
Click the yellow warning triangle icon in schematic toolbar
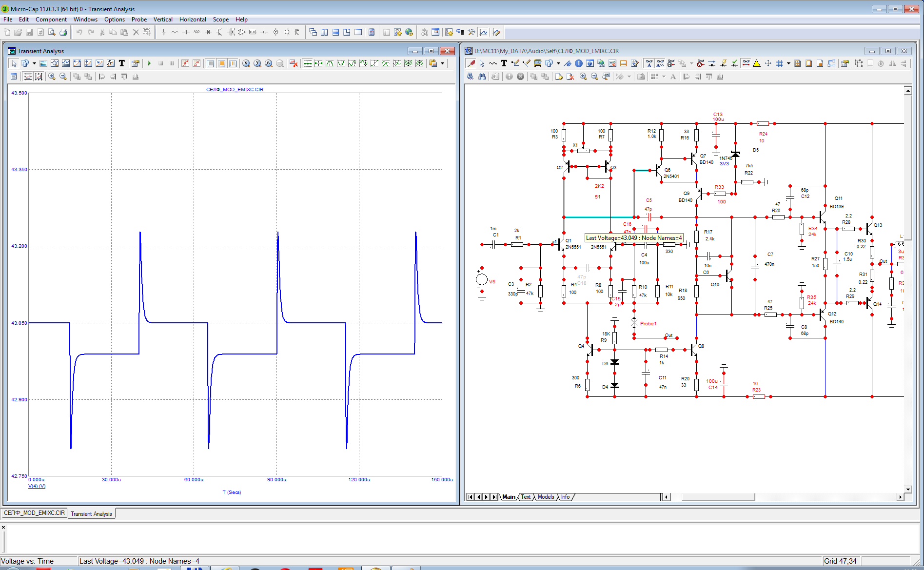(x=757, y=63)
